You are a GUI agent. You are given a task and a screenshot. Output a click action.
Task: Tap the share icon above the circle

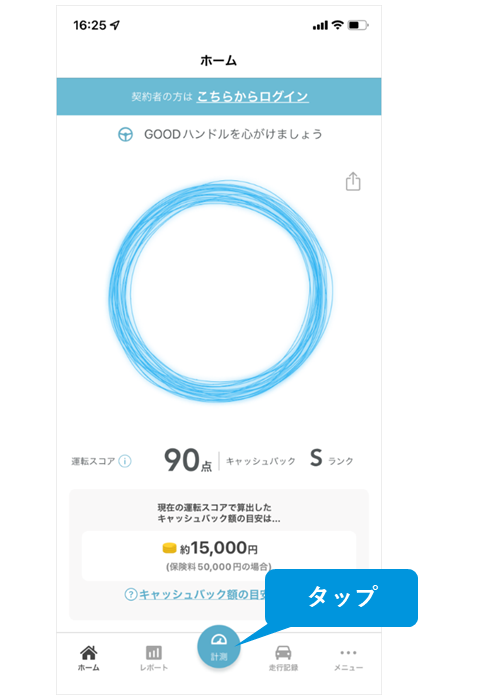(x=353, y=182)
